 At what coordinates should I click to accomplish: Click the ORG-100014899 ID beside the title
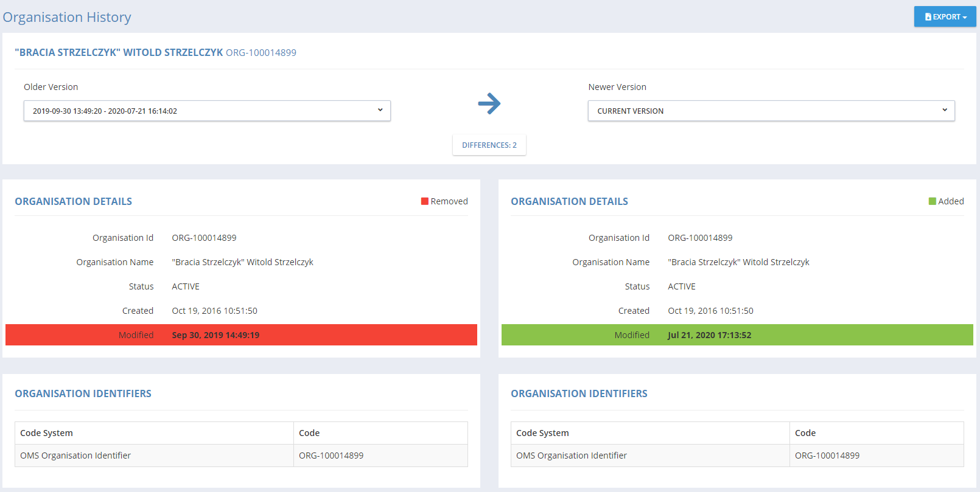[261, 53]
